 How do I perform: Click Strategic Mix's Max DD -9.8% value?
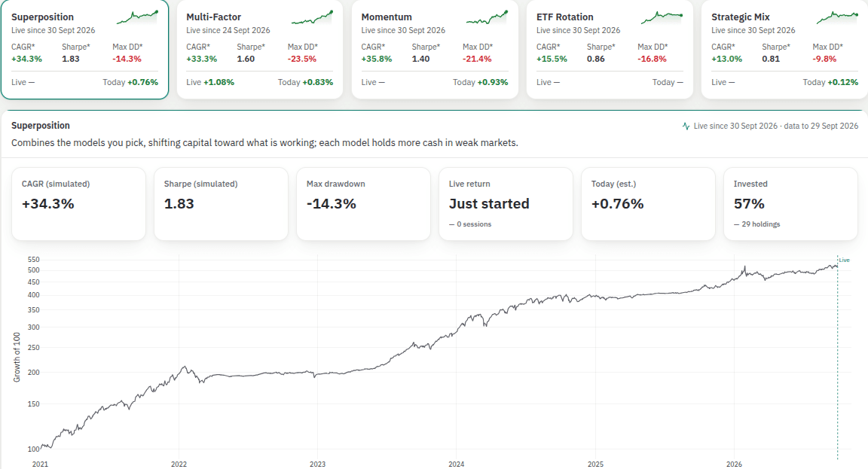pyautogui.click(x=824, y=59)
